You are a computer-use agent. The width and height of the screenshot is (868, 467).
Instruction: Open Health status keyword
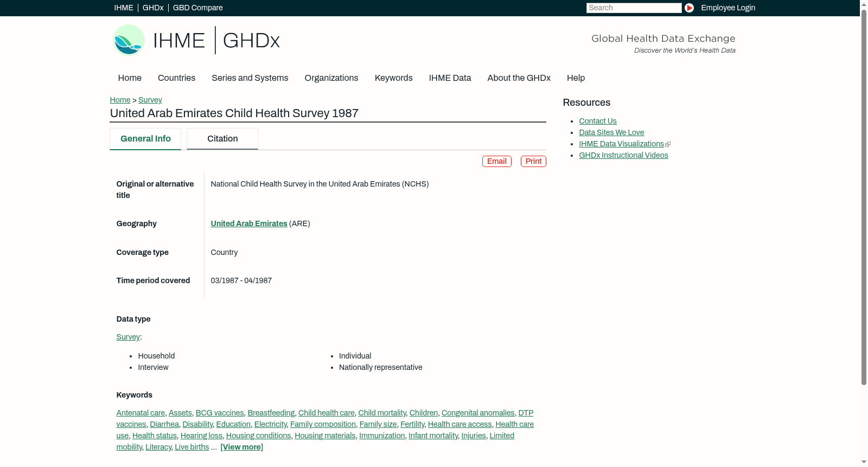coord(155,436)
